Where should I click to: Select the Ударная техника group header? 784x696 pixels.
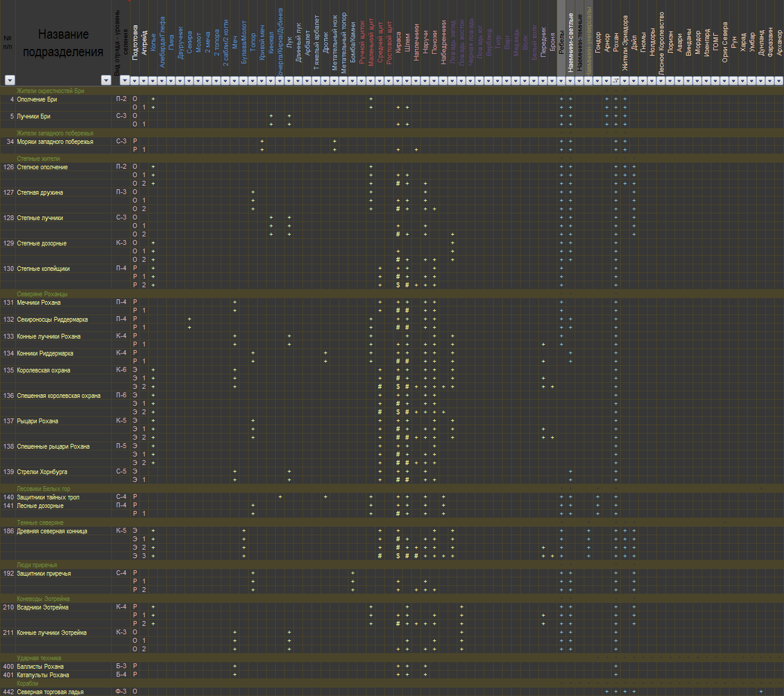click(x=63, y=658)
